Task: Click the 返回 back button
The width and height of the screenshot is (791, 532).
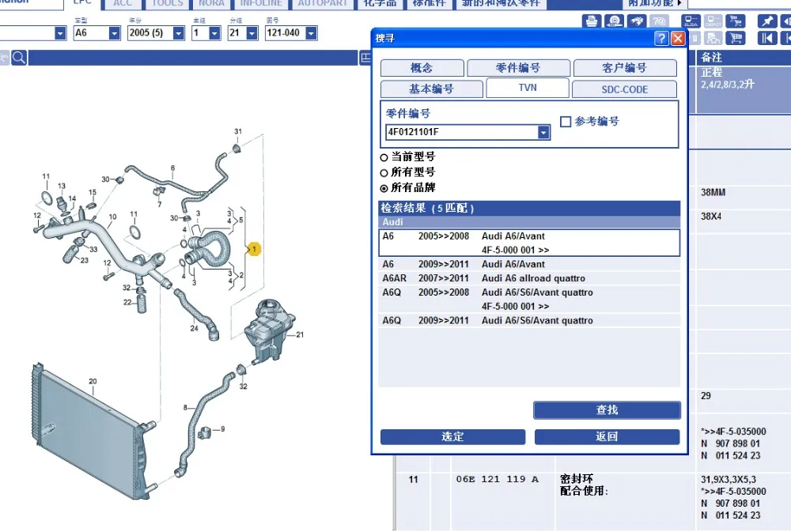Action: tap(607, 436)
